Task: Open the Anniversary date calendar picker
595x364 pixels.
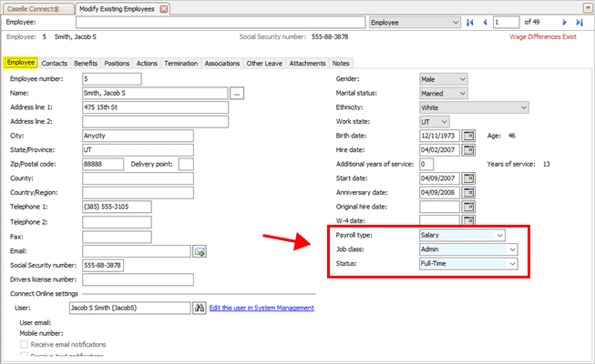Action: pyautogui.click(x=469, y=192)
